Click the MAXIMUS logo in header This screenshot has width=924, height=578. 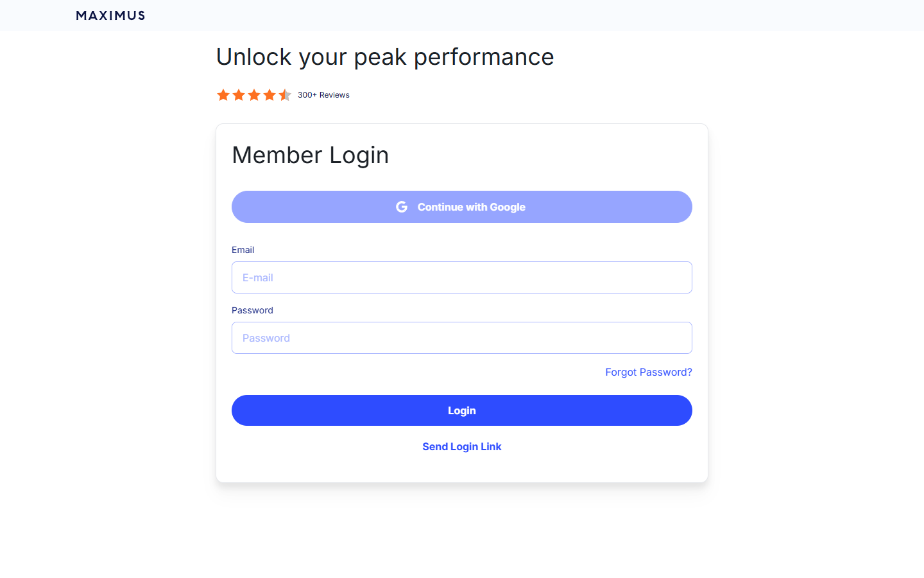click(x=110, y=15)
